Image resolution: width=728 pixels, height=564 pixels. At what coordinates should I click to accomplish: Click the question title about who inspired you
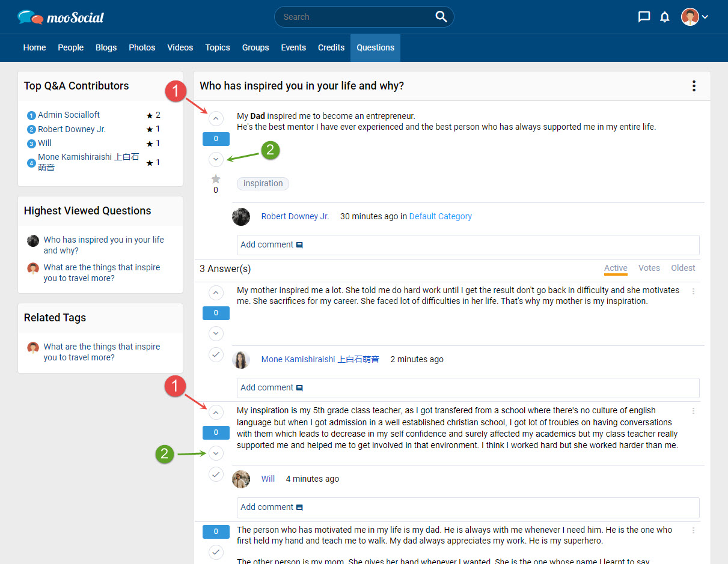[x=302, y=86]
